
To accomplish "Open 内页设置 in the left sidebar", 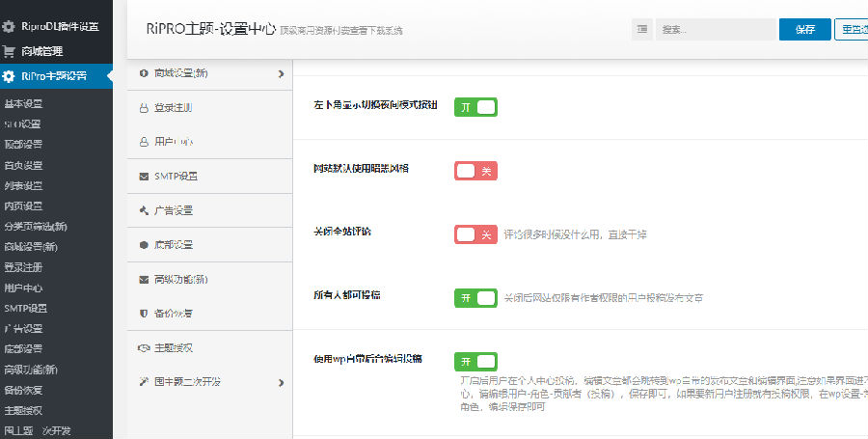I will point(23,206).
